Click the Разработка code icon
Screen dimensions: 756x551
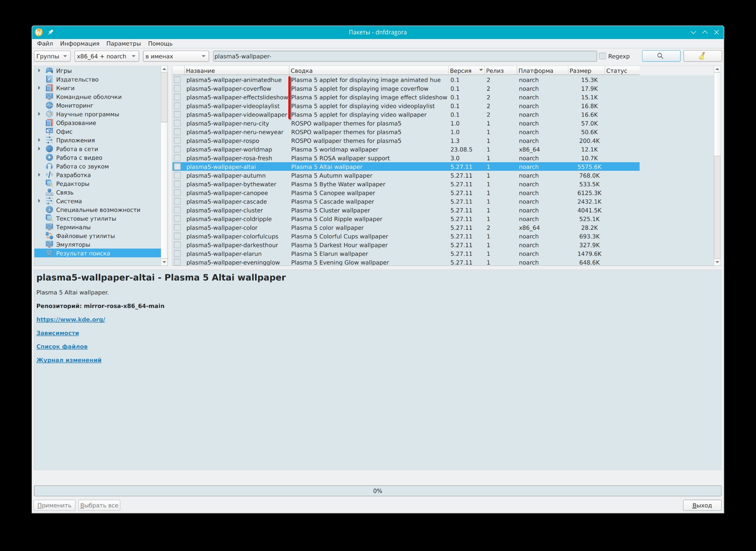click(x=49, y=175)
